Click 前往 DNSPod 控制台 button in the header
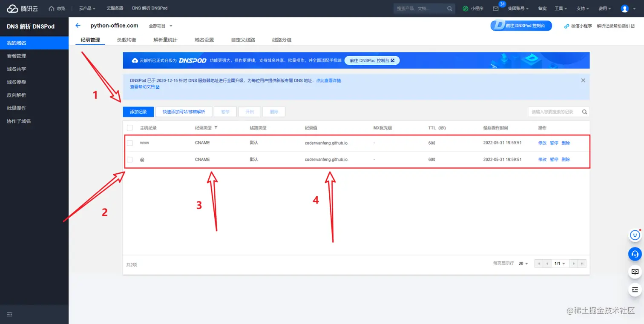 click(521, 26)
